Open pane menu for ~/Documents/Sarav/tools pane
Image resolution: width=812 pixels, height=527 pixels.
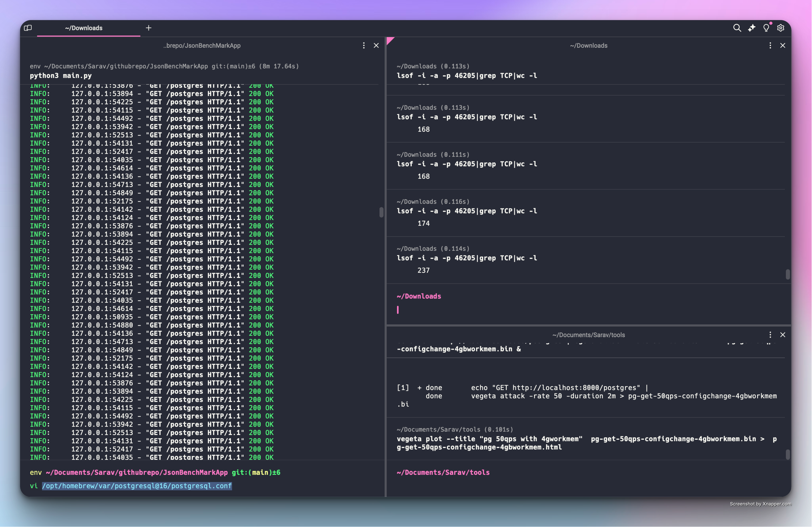770,335
